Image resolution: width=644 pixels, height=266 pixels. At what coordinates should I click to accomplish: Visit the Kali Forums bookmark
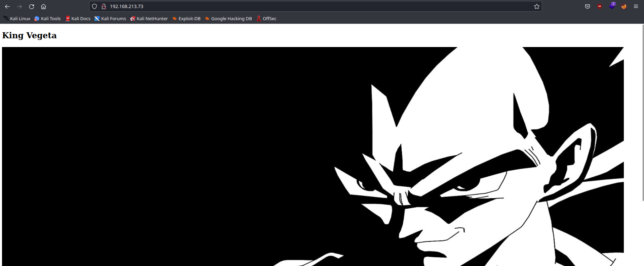[110, 18]
